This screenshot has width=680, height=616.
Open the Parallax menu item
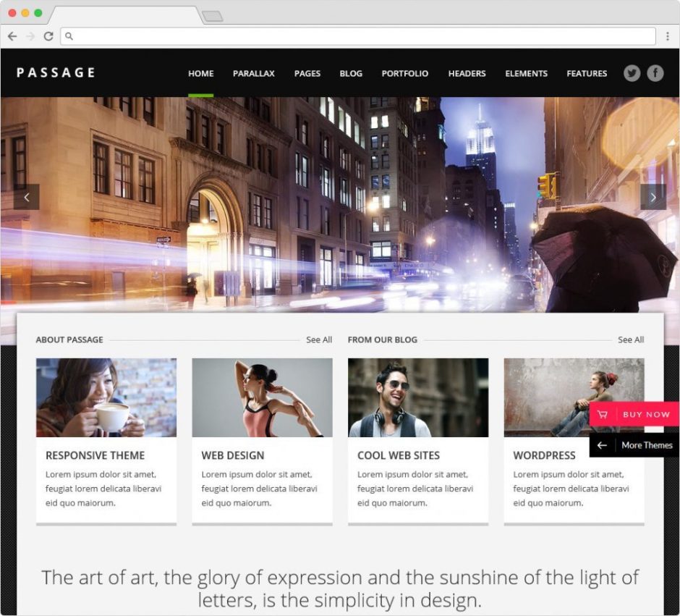pyautogui.click(x=254, y=73)
